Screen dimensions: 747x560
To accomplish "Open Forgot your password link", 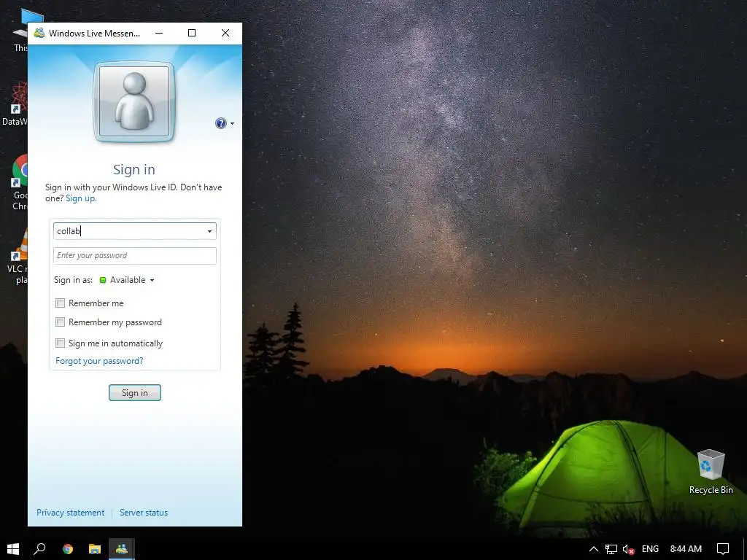I will coord(99,361).
